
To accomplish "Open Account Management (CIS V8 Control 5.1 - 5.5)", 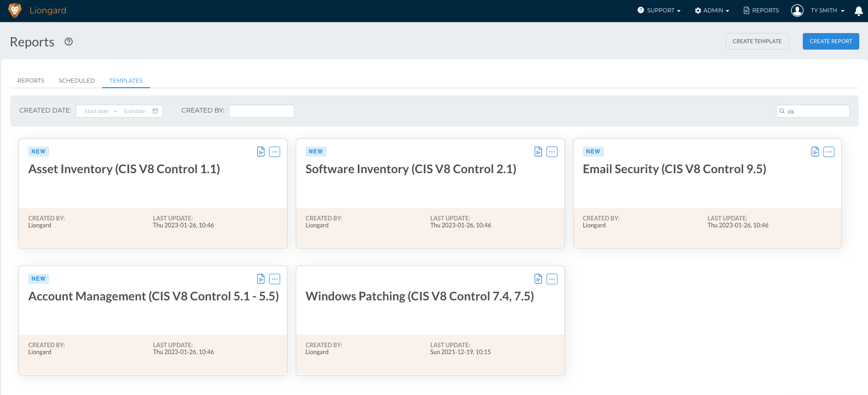I will [x=154, y=296].
